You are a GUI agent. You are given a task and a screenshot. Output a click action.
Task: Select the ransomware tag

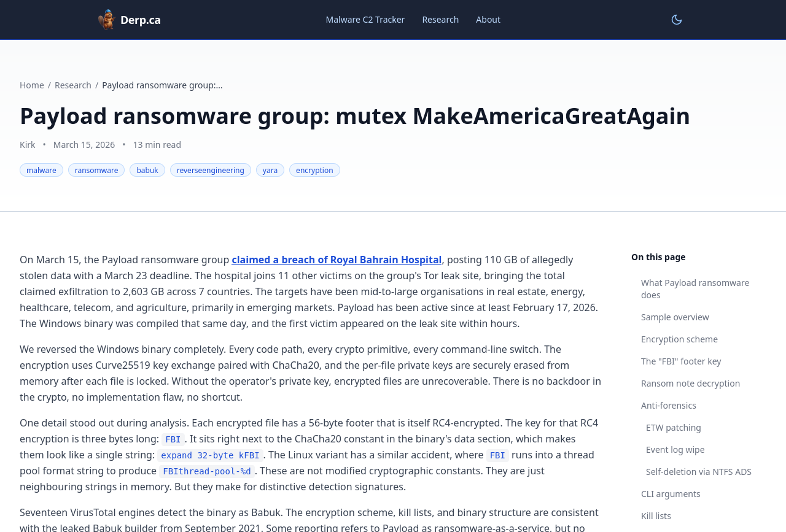click(96, 170)
